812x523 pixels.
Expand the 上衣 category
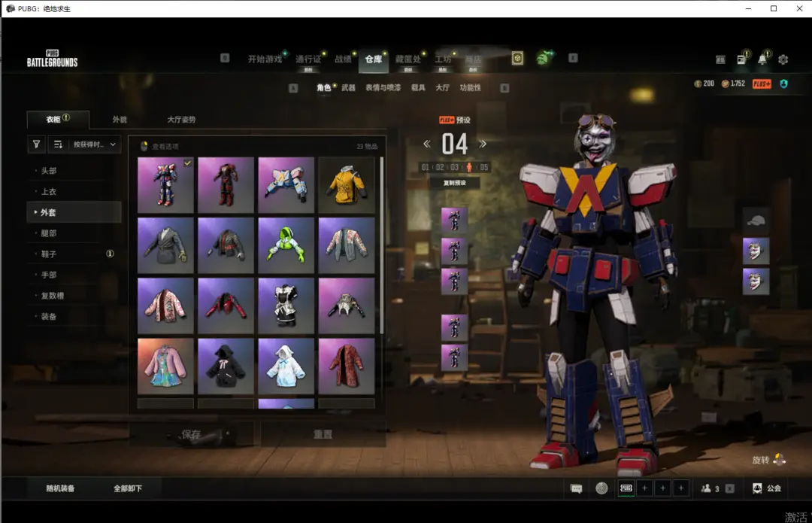click(74, 191)
